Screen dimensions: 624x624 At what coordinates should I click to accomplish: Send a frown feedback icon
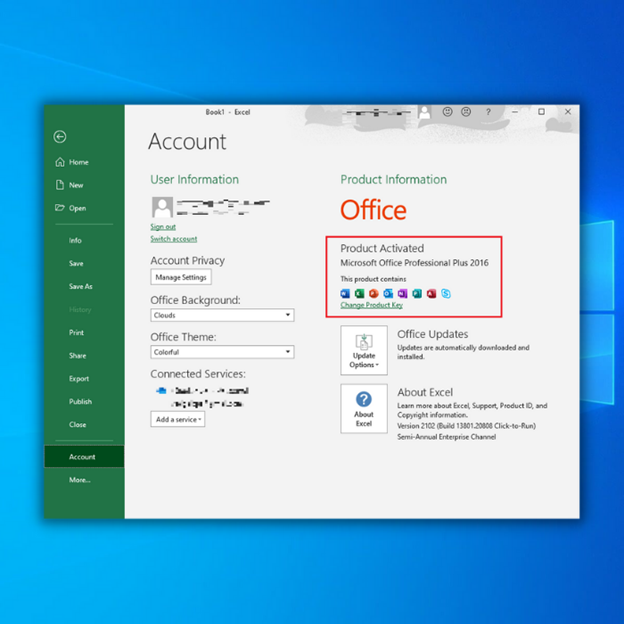click(x=466, y=112)
